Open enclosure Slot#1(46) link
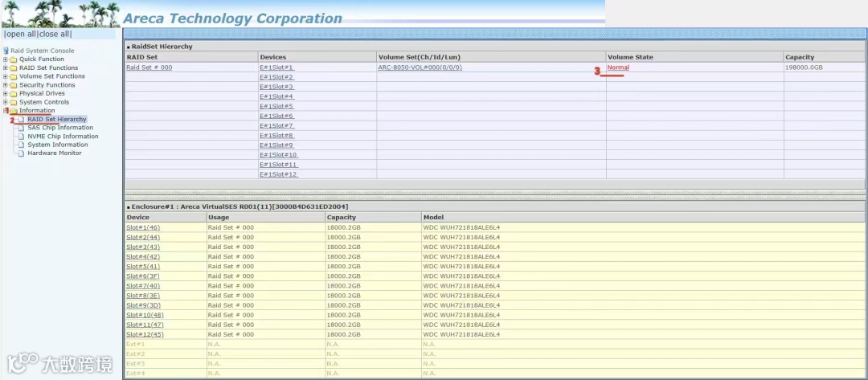The width and height of the screenshot is (868, 380). coord(143,227)
